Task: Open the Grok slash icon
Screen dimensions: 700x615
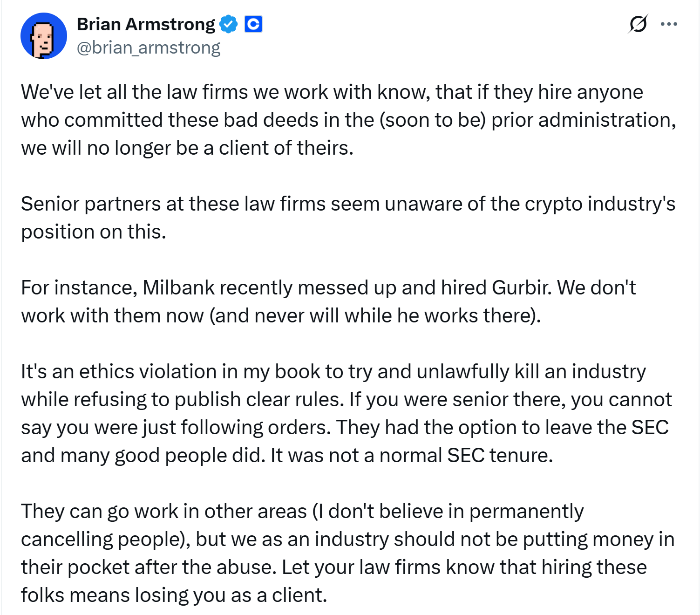Action: (638, 24)
